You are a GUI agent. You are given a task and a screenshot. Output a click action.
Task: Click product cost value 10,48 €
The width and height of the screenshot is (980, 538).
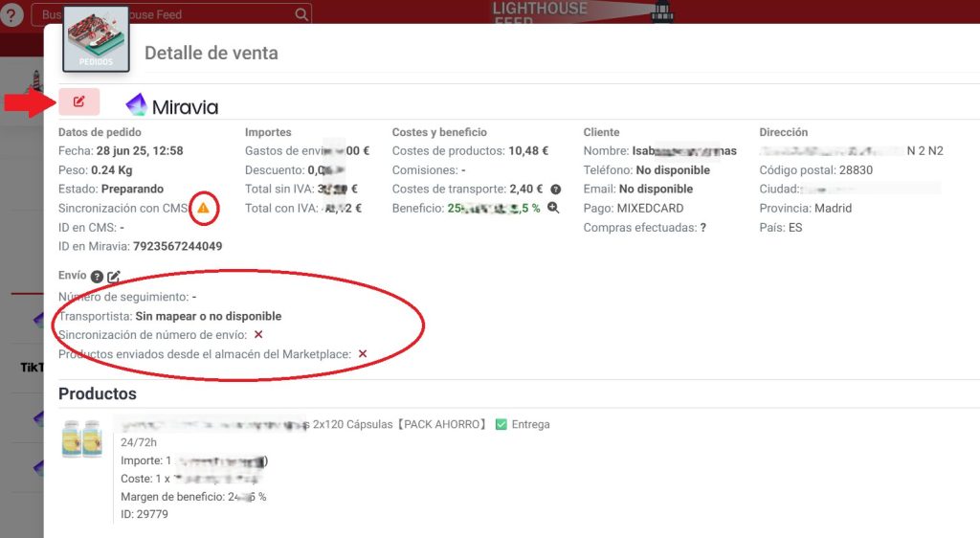528,150
